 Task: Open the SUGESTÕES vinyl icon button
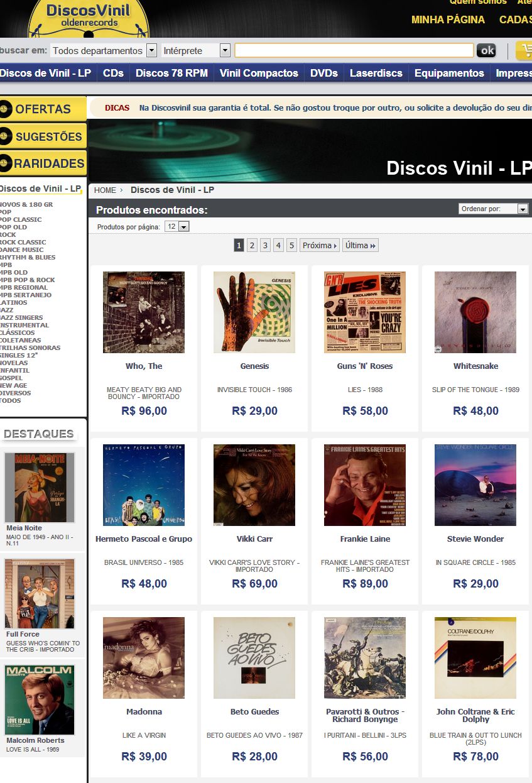click(x=43, y=136)
